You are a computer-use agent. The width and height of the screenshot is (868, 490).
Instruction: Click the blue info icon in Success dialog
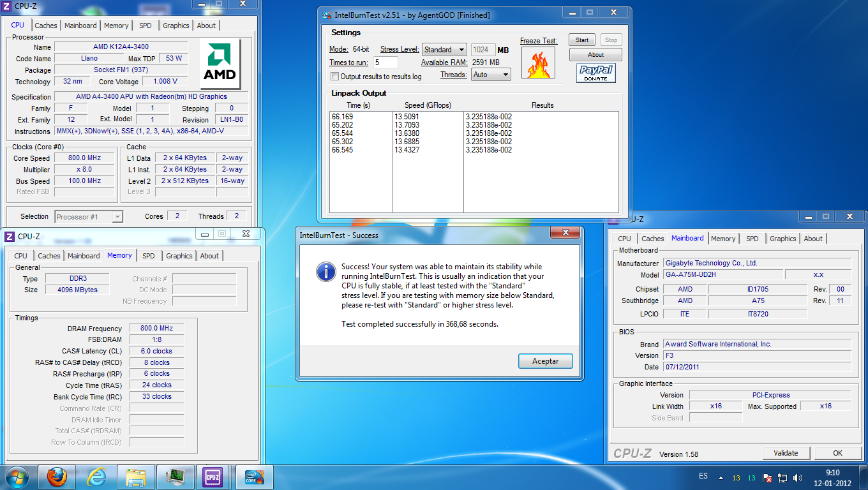coord(325,272)
